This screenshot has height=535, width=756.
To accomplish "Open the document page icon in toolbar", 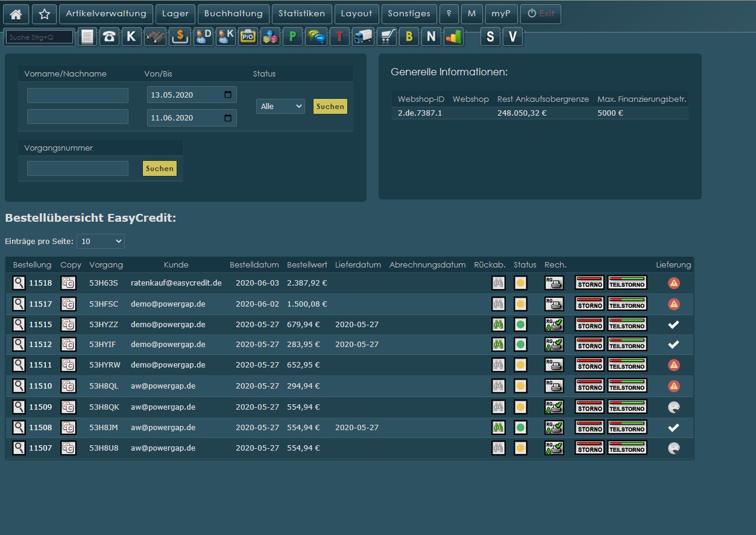I will [x=88, y=37].
